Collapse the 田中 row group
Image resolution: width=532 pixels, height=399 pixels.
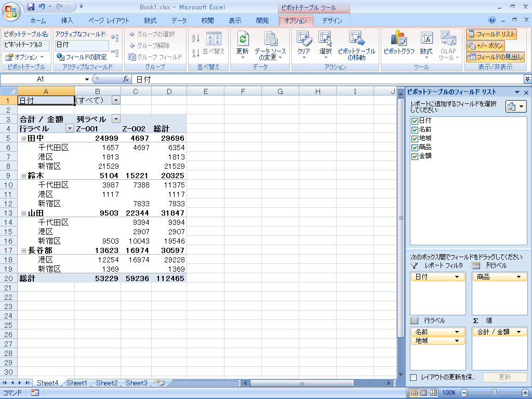[24, 138]
